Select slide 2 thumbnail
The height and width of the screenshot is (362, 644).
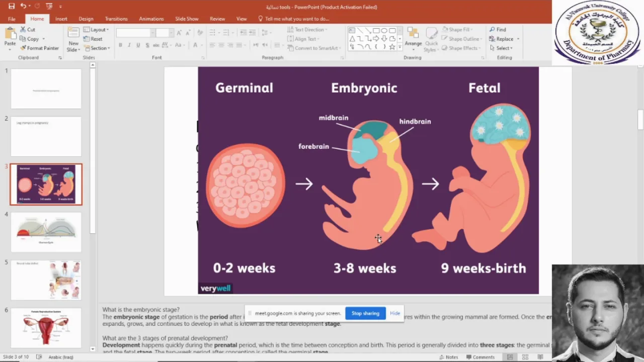pos(46,136)
